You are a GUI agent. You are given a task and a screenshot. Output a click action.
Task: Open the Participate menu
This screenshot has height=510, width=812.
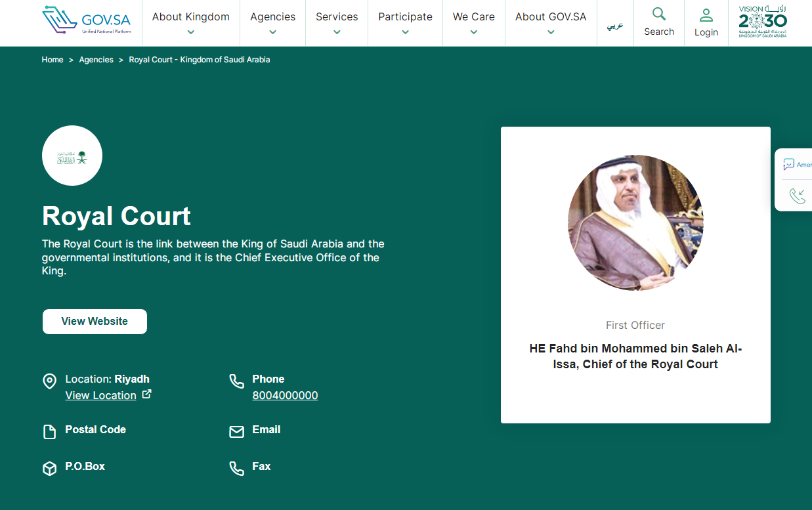click(x=405, y=23)
